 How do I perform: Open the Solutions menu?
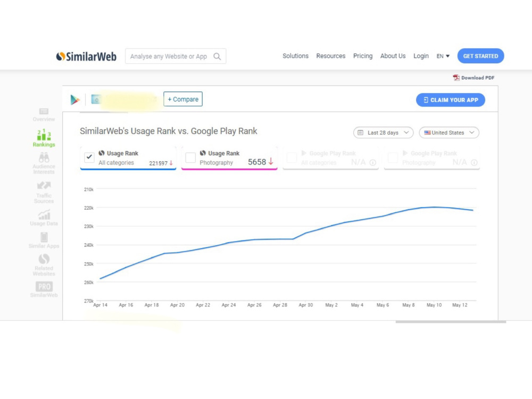(x=295, y=56)
